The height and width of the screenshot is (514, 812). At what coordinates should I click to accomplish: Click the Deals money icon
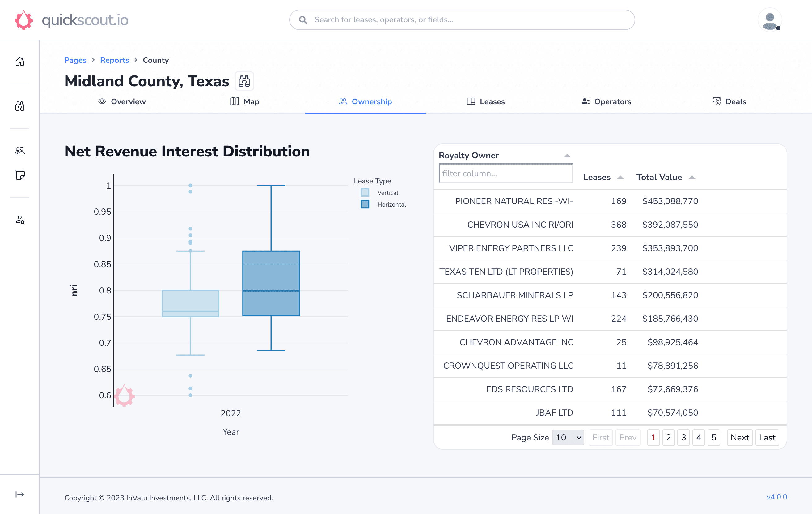[x=717, y=101]
